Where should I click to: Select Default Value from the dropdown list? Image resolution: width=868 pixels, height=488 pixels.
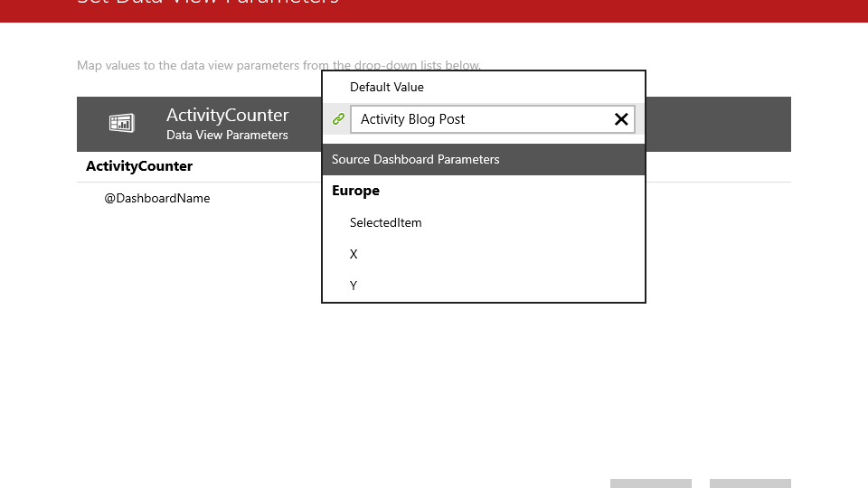(387, 88)
